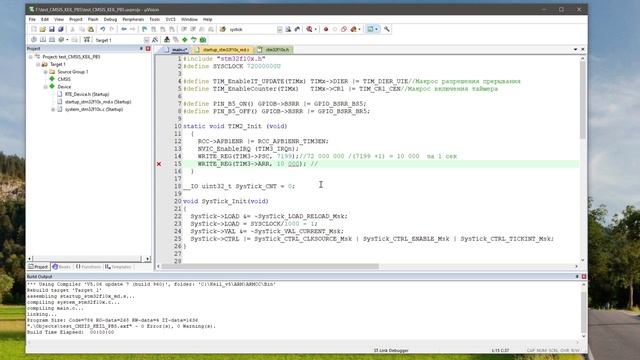Download to flash icon
Screen dimensions: 640x360
(x=87, y=40)
